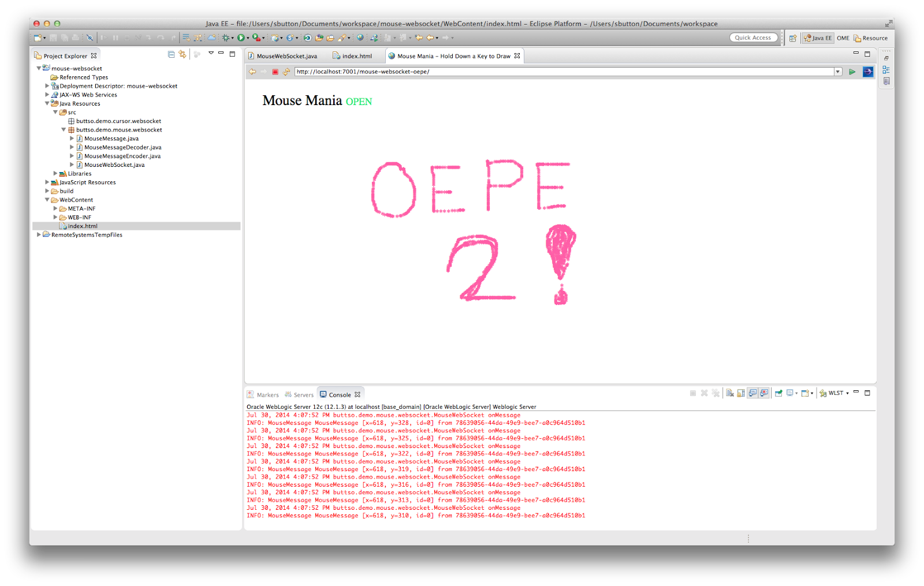Collapse the WebContent folder

coord(47,200)
